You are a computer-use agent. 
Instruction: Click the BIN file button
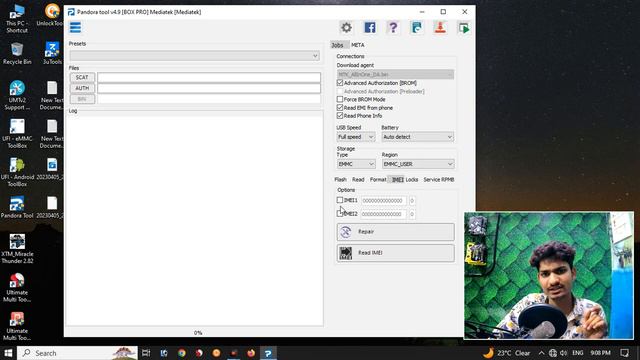coord(82,99)
